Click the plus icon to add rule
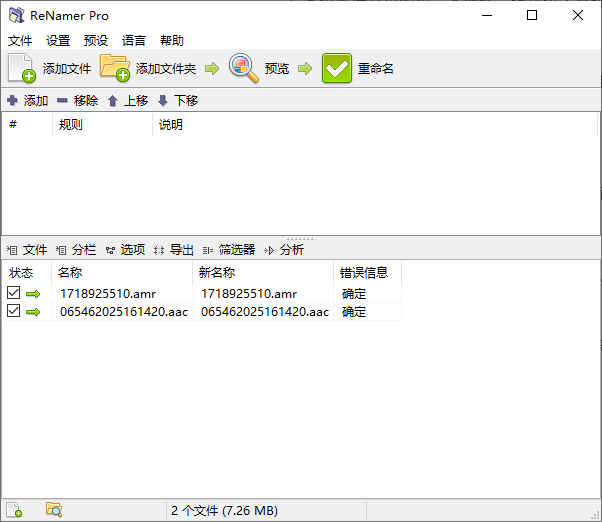 coord(12,101)
